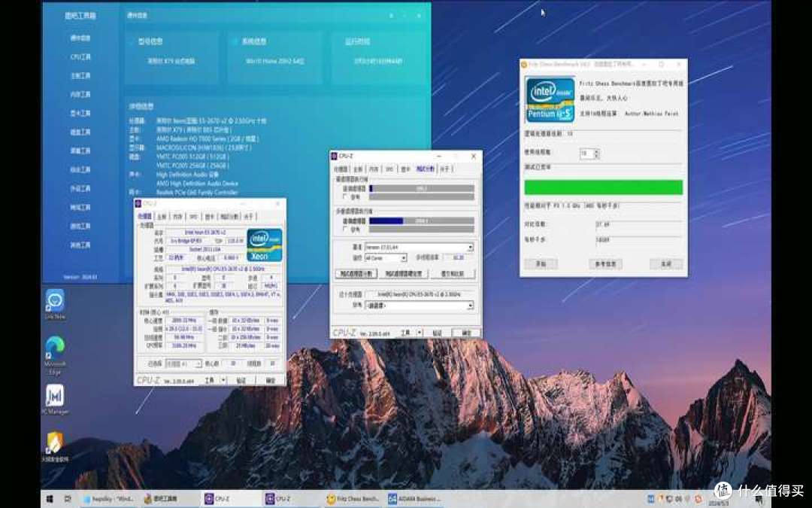Increase thread count with the stepper arrow
This screenshot has width=812, height=508.
(x=595, y=151)
